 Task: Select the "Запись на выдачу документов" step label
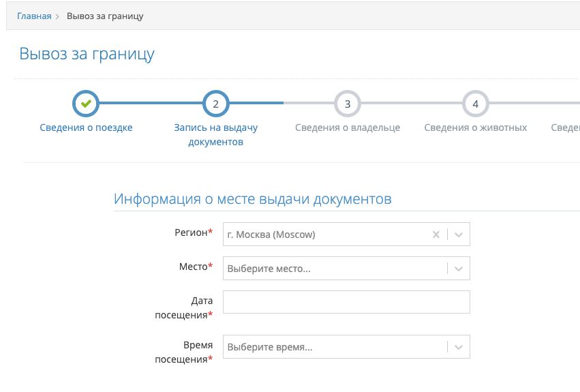215,134
